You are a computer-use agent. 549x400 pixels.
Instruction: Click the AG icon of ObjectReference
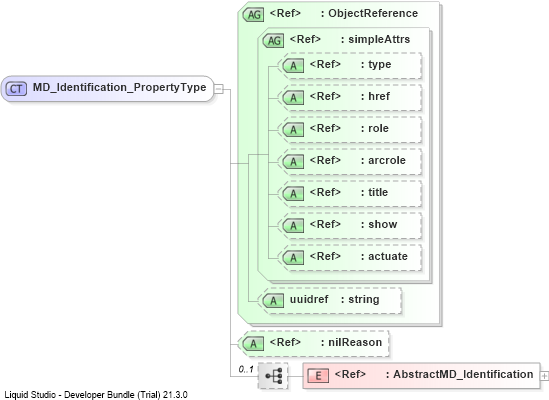click(x=253, y=15)
